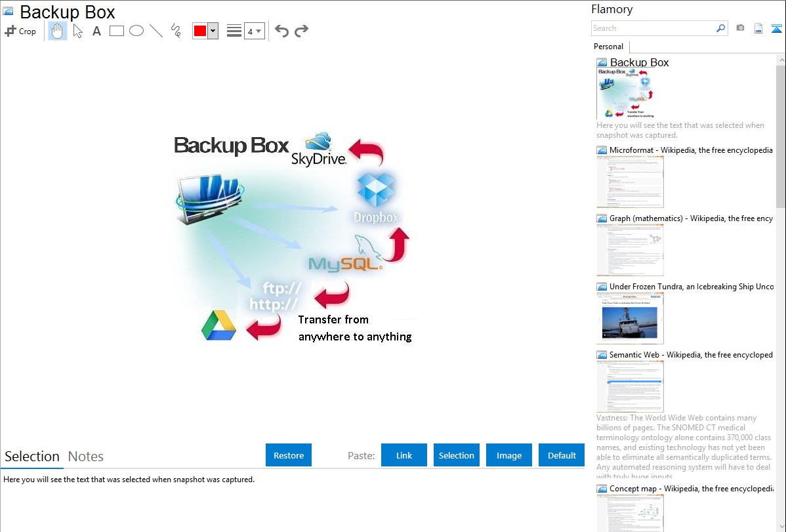Click the Backup Box title in sidebar
Viewport: 786px width, 532px height.
point(639,63)
